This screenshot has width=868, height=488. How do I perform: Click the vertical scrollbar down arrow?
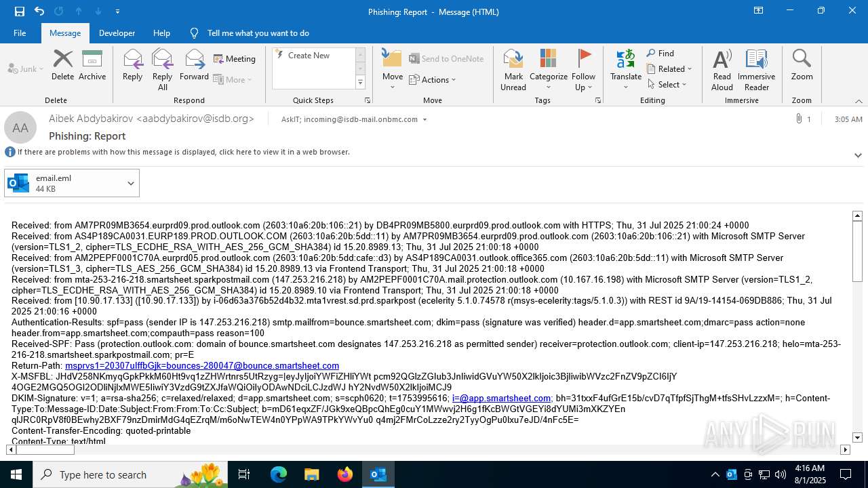click(857, 438)
